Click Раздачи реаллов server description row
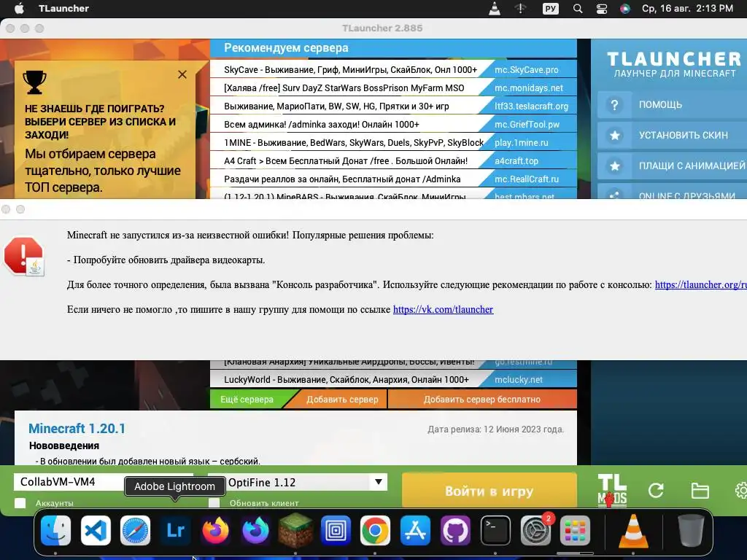 pos(342,179)
